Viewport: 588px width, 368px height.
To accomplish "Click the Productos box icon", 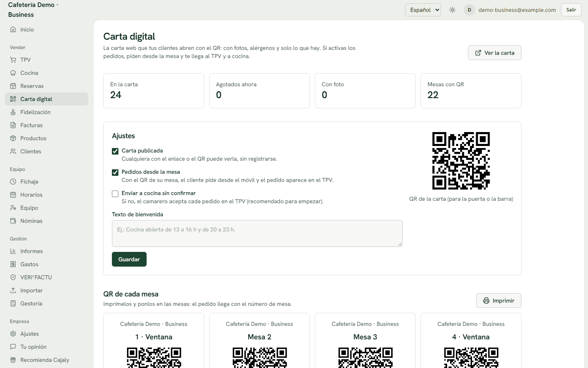I will click(13, 138).
